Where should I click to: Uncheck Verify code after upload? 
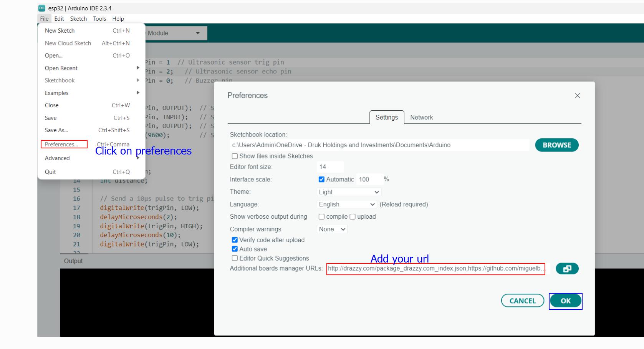pos(235,240)
